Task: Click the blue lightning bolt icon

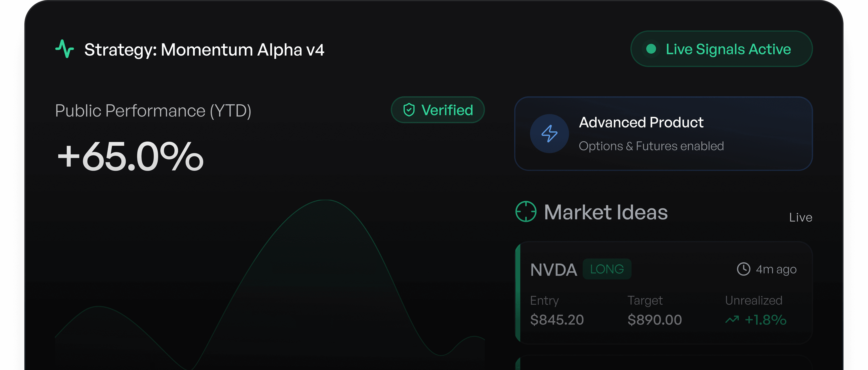Action: click(549, 134)
